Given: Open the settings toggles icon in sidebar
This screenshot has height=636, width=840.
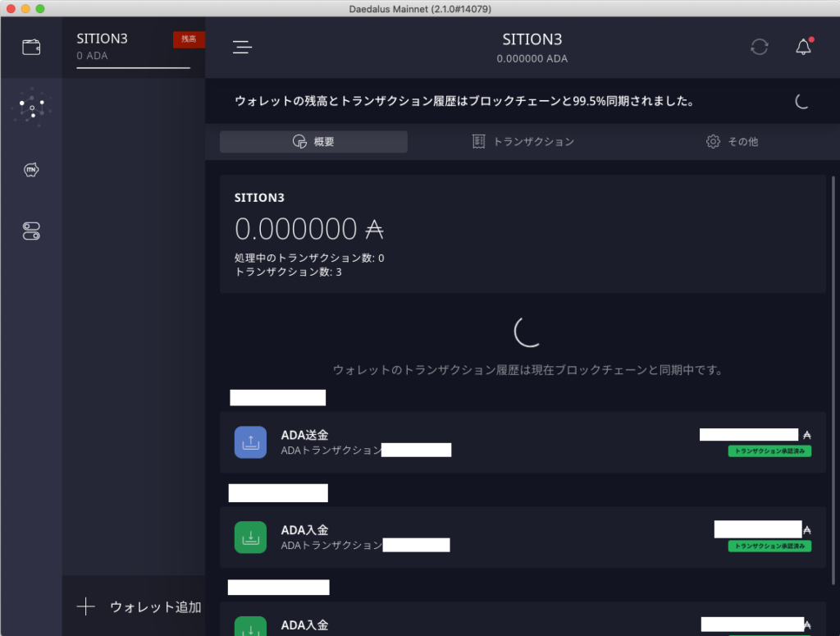Looking at the screenshot, I should [x=31, y=231].
